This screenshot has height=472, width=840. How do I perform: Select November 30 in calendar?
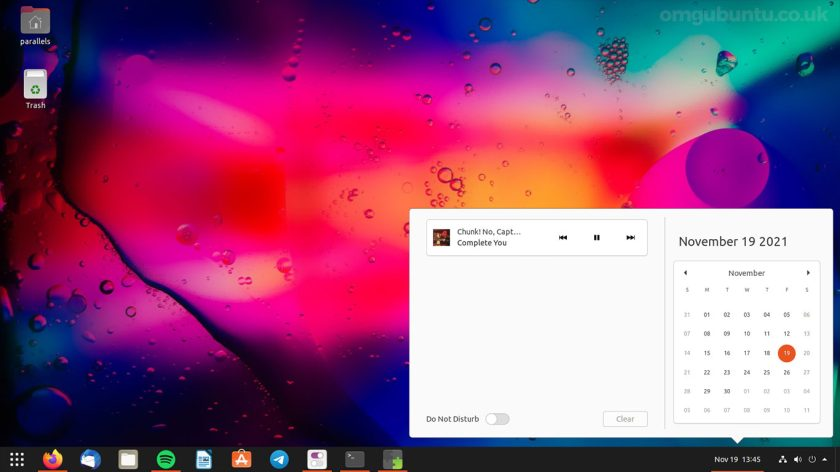click(727, 391)
